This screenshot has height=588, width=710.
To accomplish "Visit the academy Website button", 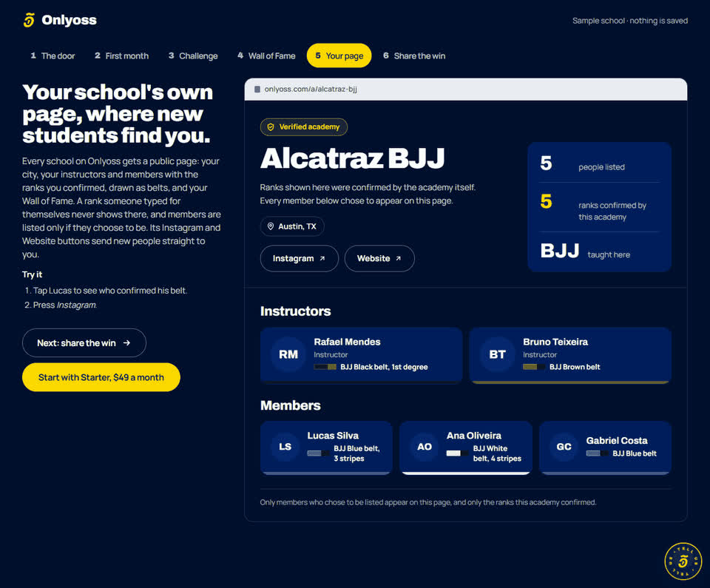I will point(379,259).
